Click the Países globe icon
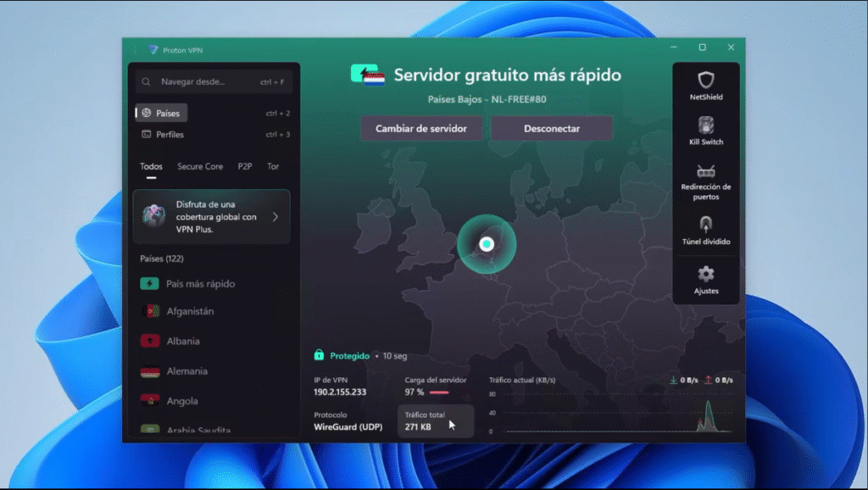 [x=146, y=113]
